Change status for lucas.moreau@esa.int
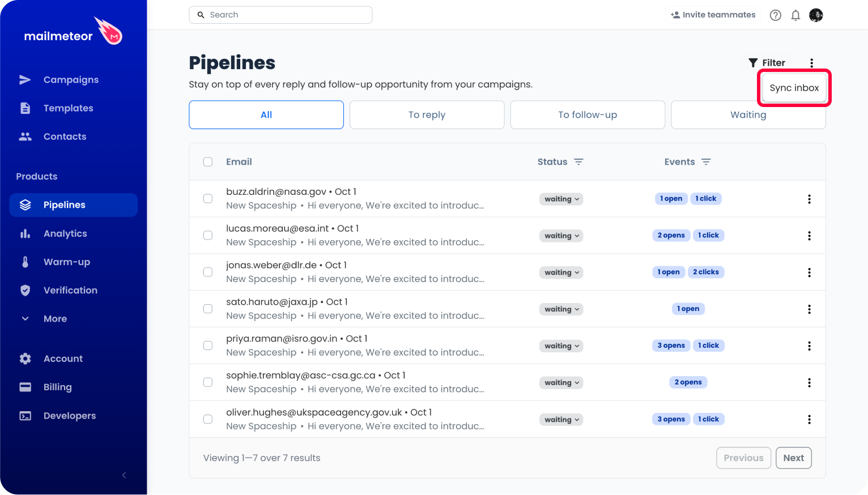Viewport: 868px width, 495px height. (561, 236)
